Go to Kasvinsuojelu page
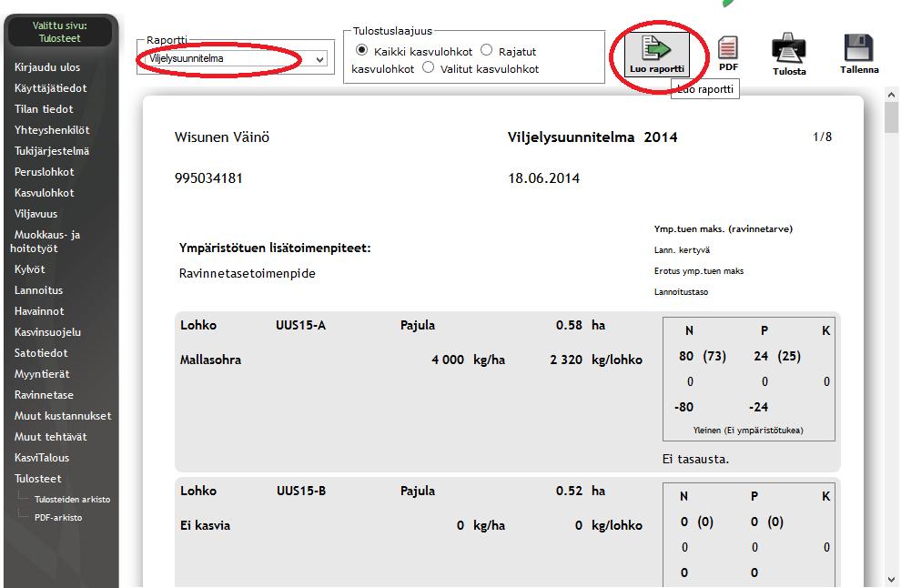Image resolution: width=901 pixels, height=588 pixels. click(47, 332)
